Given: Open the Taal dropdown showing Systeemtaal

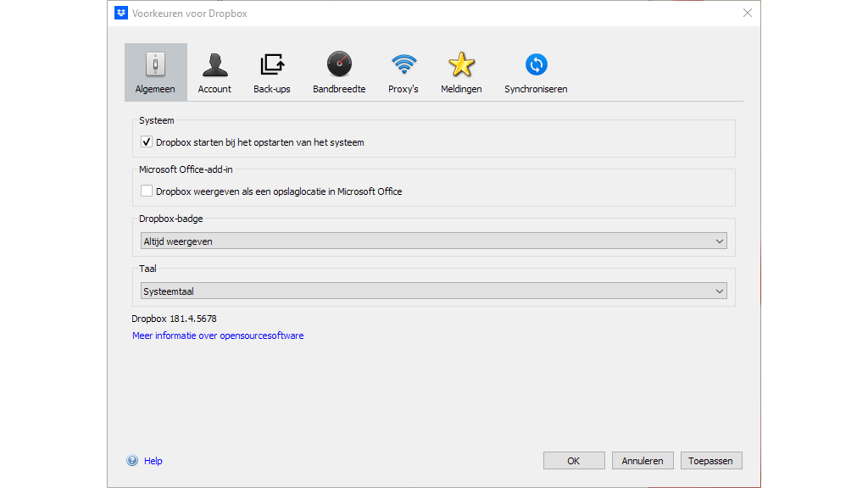Looking at the screenshot, I should click(433, 291).
